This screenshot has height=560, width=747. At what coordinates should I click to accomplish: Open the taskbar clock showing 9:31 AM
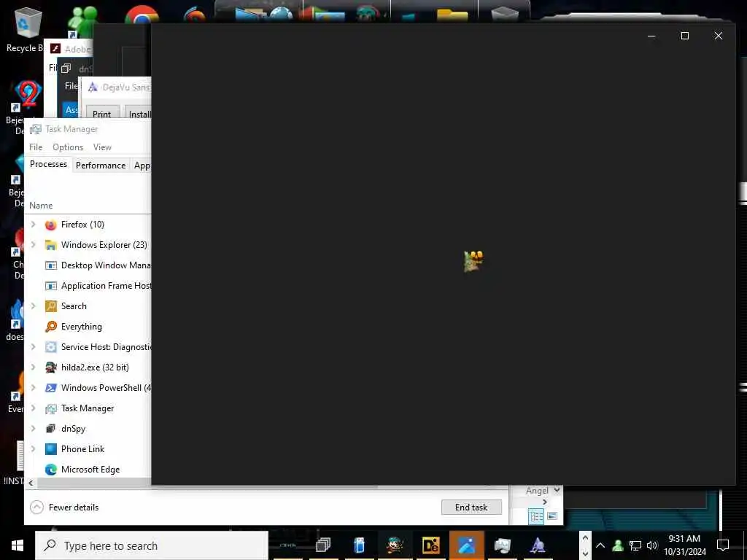click(684, 545)
